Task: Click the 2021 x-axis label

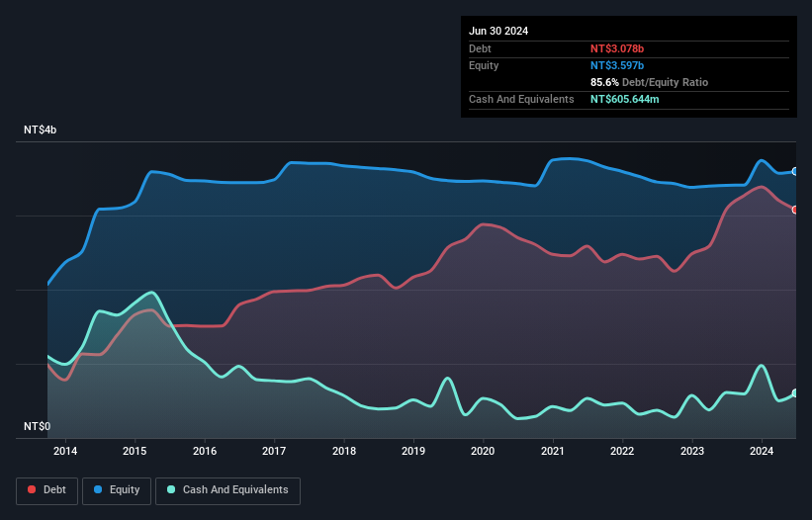Action: 553,451
